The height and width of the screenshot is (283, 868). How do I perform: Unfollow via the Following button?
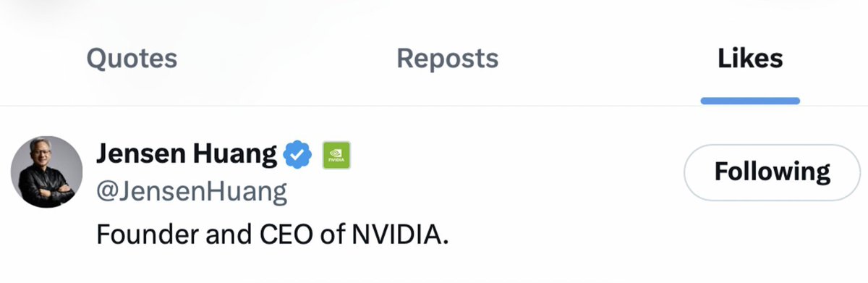(x=772, y=172)
